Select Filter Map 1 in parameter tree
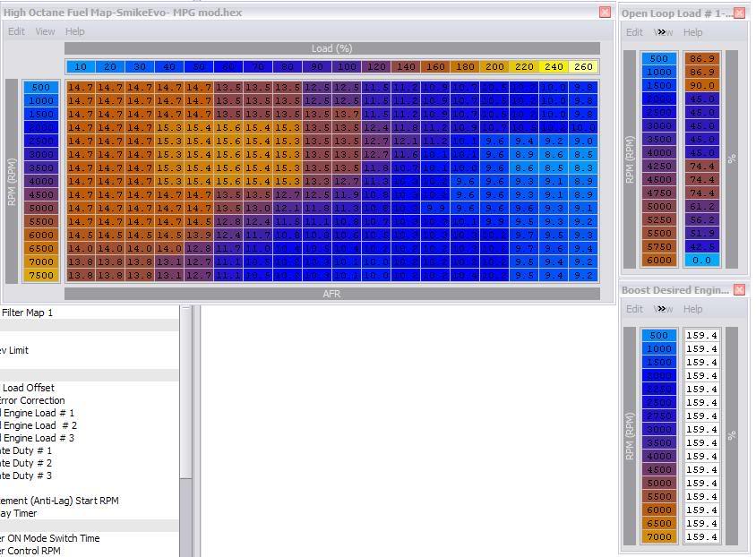The width and height of the screenshot is (756, 557). 27,313
